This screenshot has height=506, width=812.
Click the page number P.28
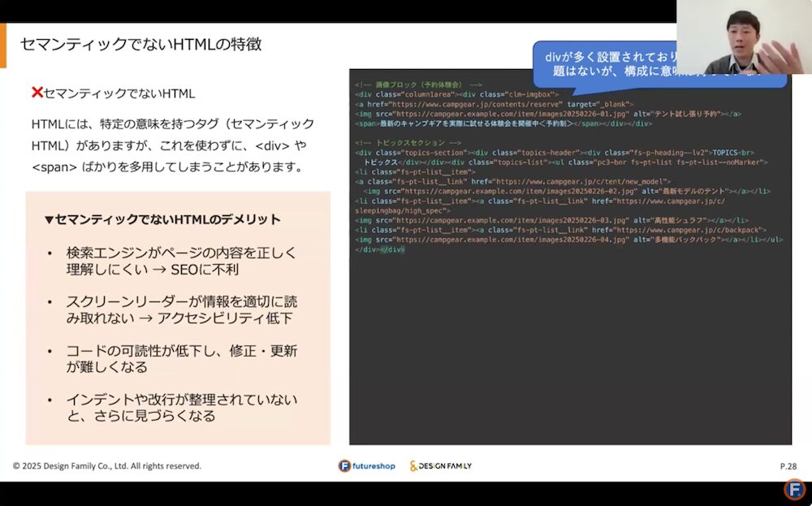pyautogui.click(x=788, y=466)
